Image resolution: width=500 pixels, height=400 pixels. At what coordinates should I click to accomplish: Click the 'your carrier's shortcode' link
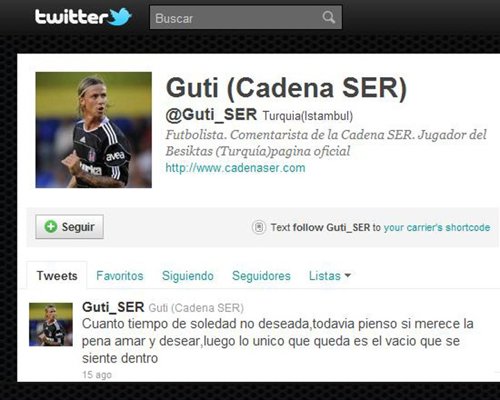437,228
